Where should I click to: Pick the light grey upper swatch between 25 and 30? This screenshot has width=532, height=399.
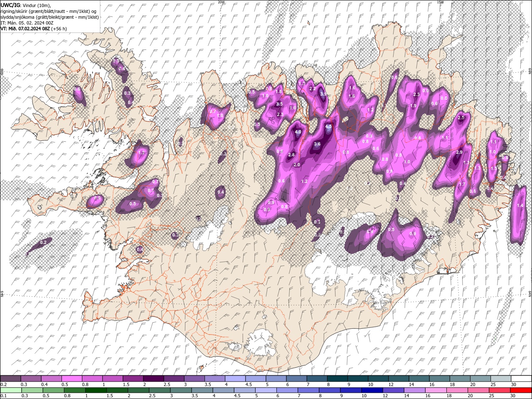point(501,379)
